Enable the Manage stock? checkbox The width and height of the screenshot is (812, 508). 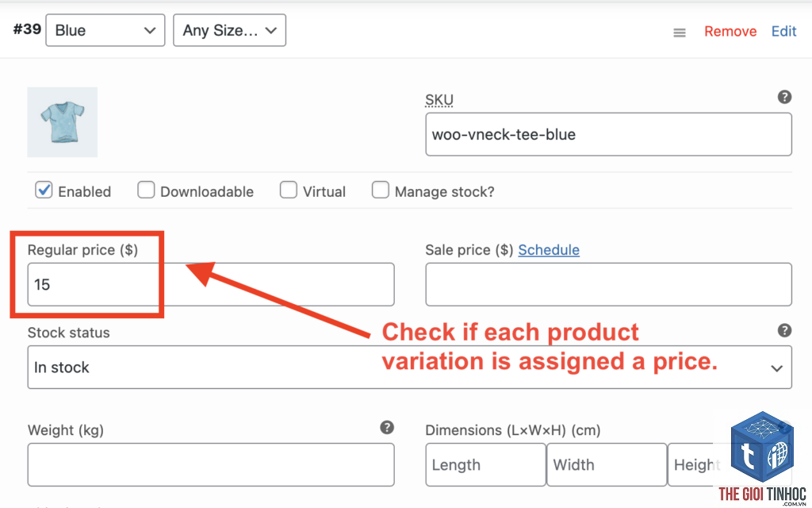[x=381, y=190]
